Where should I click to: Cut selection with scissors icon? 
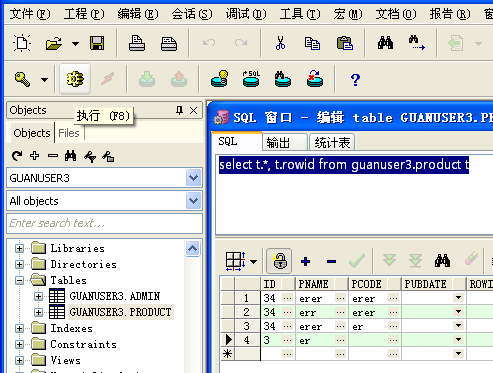(x=280, y=43)
